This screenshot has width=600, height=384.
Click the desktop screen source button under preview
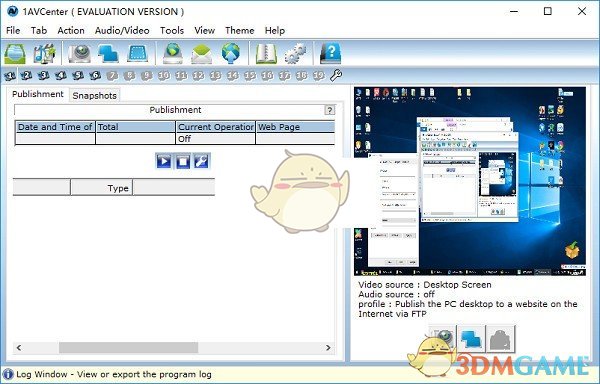click(x=471, y=338)
